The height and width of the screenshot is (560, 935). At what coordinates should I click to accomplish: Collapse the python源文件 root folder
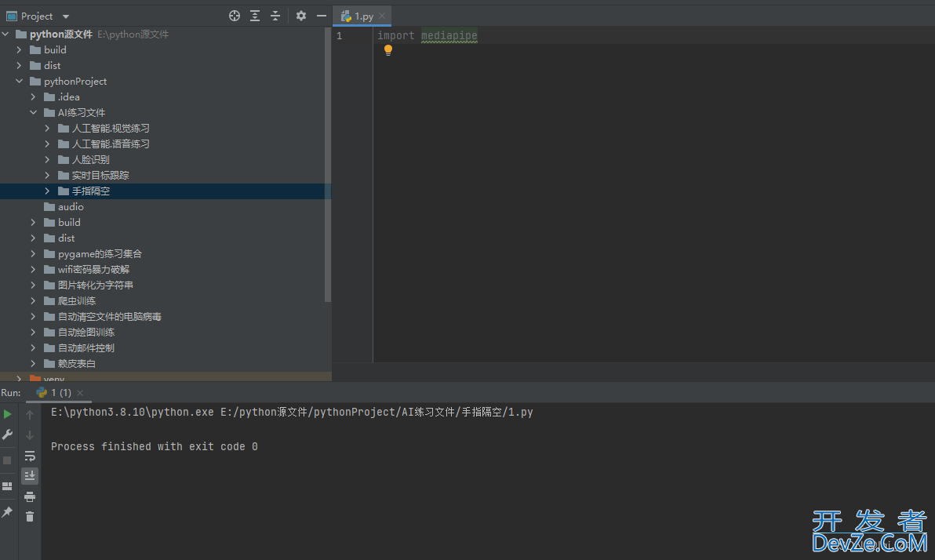point(5,34)
